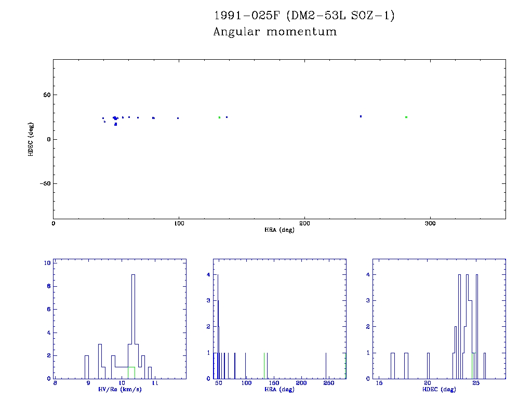The image size is (532, 399).
Task: Click the "-50" tick label on scatter y-axis
Action: 45,184
